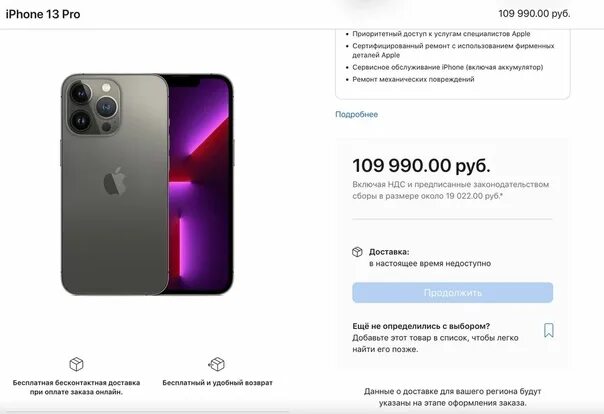The height and width of the screenshot is (414, 604).
Task: Click Ещё не определились с выбором heading
Action: [421, 326]
